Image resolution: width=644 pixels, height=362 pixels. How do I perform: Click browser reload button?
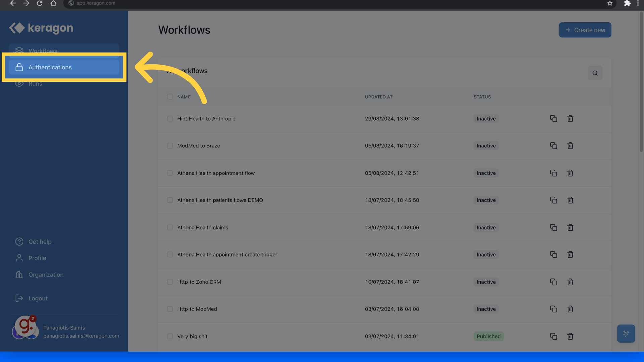pyautogui.click(x=39, y=3)
